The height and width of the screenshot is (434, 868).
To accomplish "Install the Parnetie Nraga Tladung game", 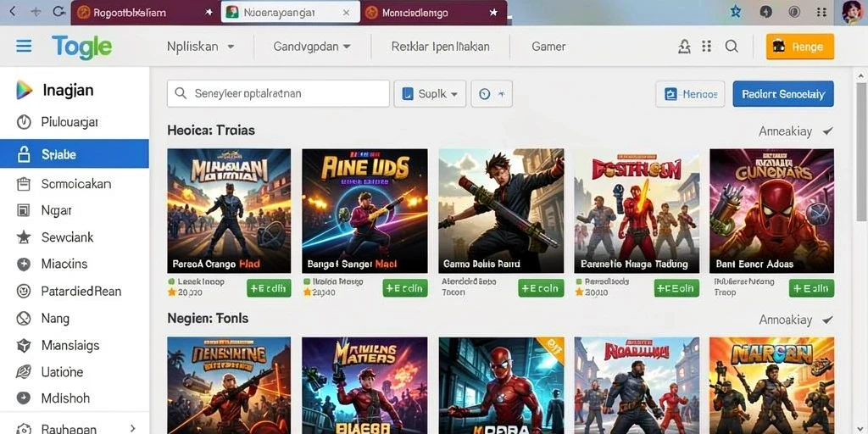I will coord(676,288).
